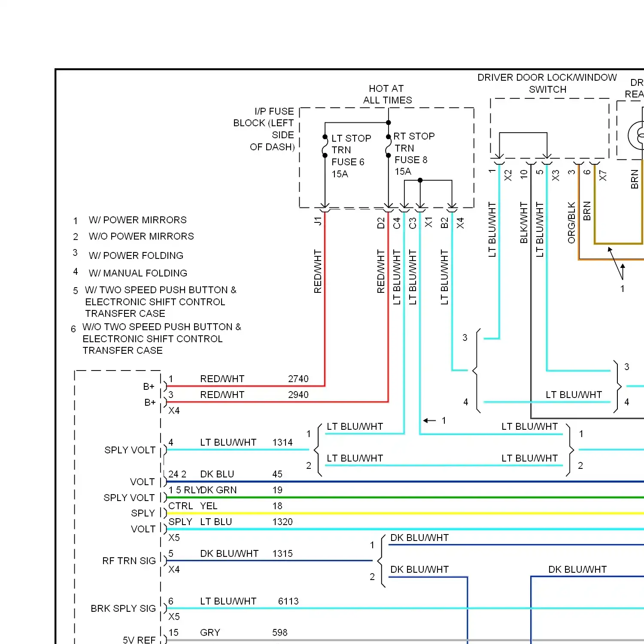Image resolution: width=644 pixels, height=644 pixels.
Task: Click the "YEL" wire color label
Action: point(209,506)
